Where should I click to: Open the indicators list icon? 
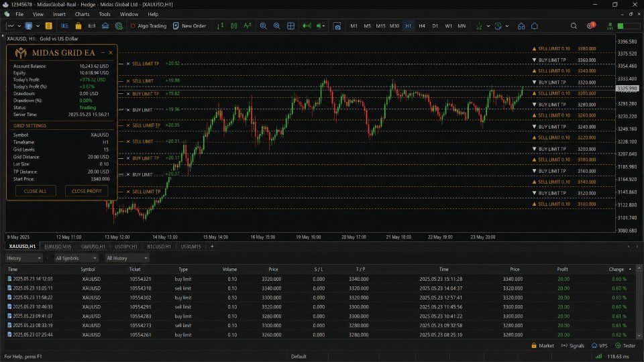[x=479, y=26]
